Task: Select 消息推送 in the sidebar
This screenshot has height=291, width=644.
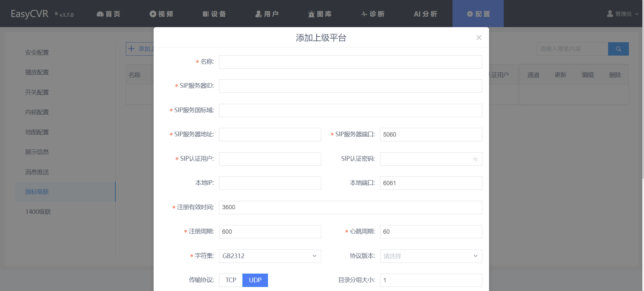Action: [x=65, y=172]
